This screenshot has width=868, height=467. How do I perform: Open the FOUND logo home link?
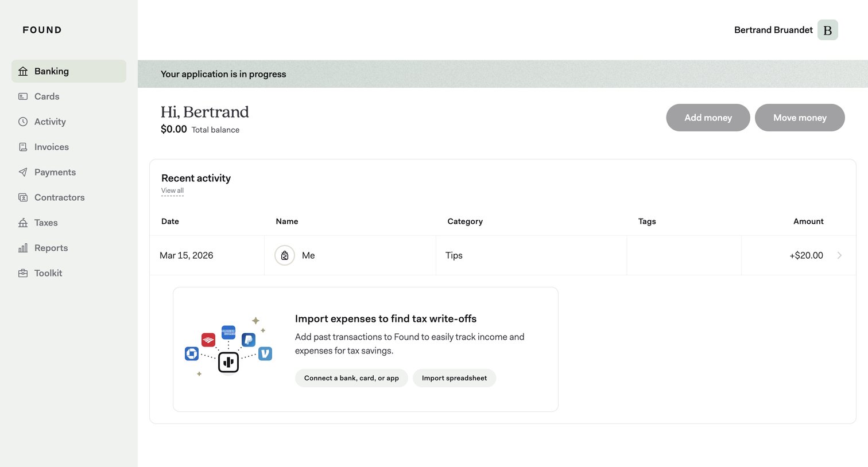tap(42, 30)
